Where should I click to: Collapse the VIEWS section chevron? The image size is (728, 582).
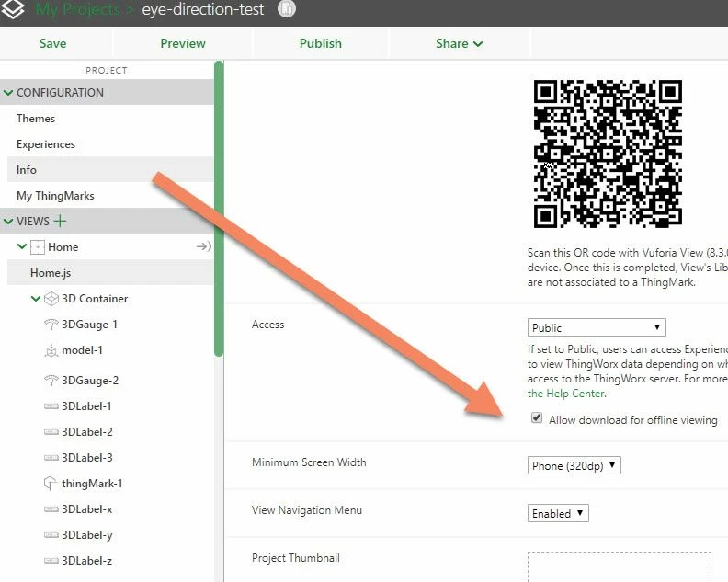tap(8, 221)
